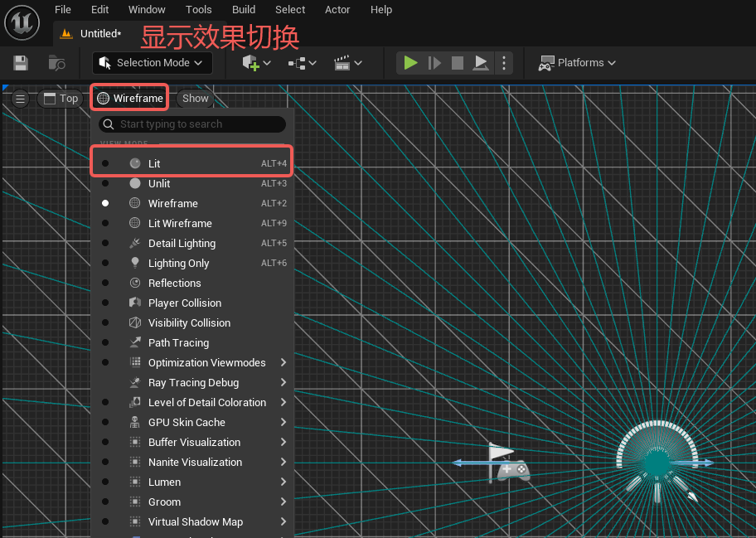The width and height of the screenshot is (756, 538).
Task: Choose the Lit Wireframe view mode entry
Action: click(x=192, y=223)
